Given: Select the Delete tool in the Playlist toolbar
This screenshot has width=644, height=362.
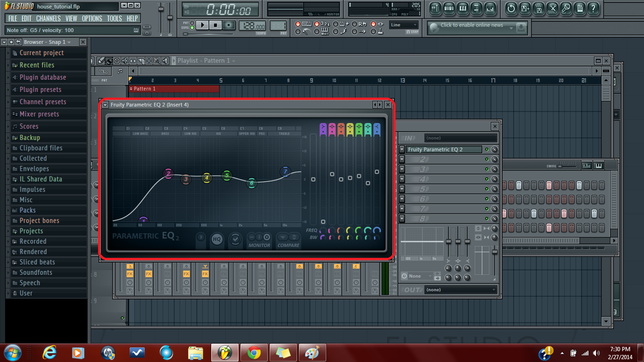Looking at the screenshot, I should pyautogui.click(x=117, y=61).
